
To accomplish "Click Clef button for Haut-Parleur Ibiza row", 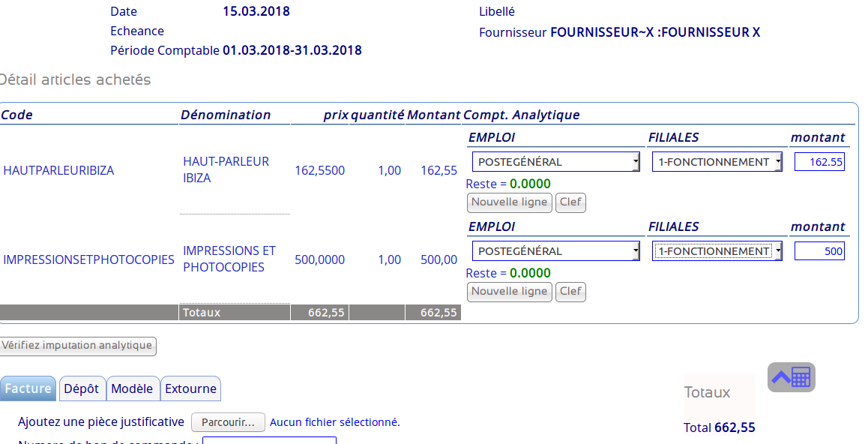I will pyautogui.click(x=570, y=202).
